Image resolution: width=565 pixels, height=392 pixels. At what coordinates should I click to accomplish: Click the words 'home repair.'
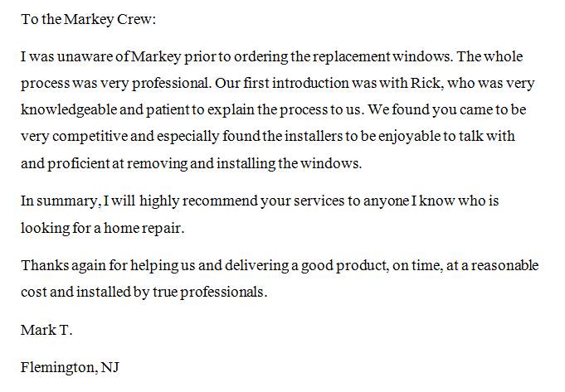[144, 229]
